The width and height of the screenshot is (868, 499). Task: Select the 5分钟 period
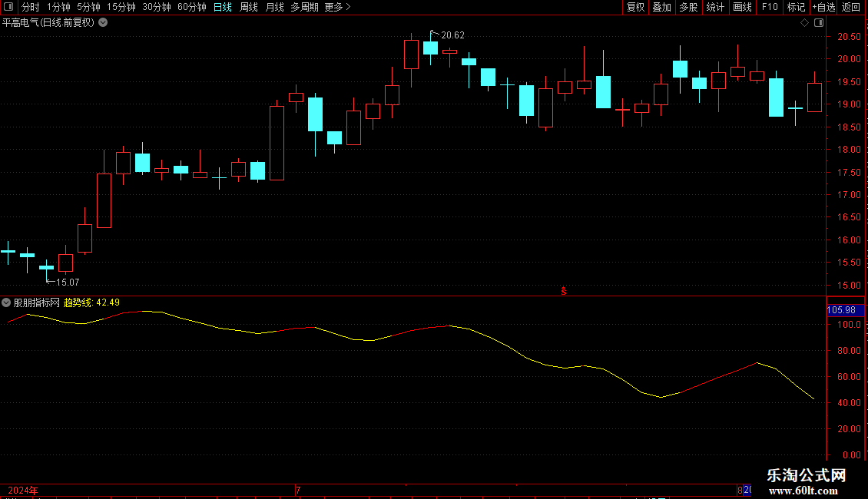click(88, 7)
